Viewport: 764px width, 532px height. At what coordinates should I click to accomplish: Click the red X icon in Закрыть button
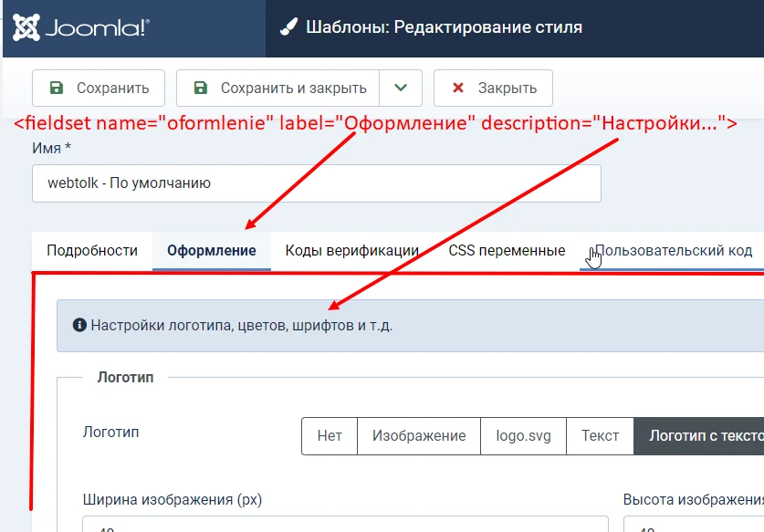coord(456,88)
